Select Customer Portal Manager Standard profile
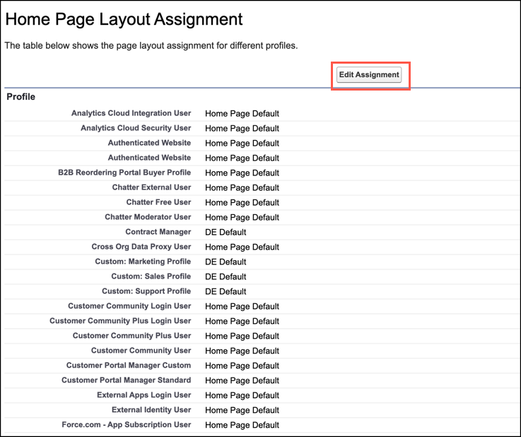 126,380
